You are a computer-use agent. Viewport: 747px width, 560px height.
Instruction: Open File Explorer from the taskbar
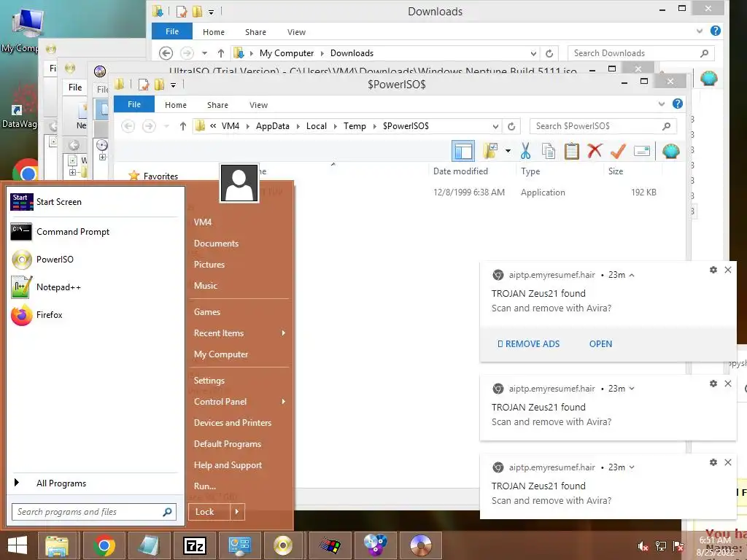click(57, 545)
